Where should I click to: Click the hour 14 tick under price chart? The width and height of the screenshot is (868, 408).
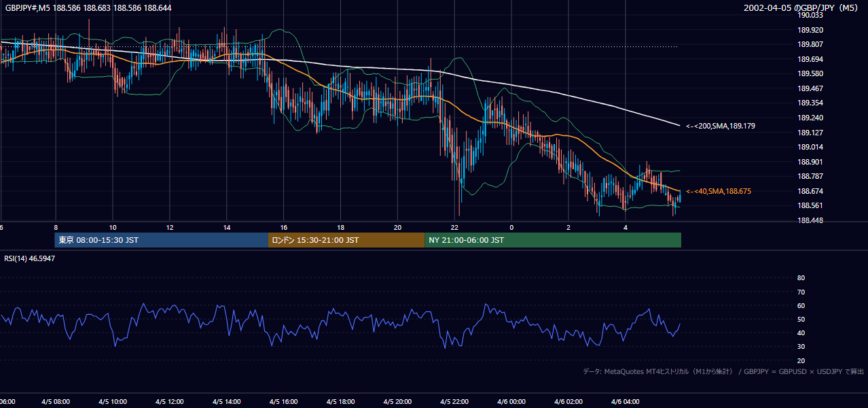(x=227, y=227)
